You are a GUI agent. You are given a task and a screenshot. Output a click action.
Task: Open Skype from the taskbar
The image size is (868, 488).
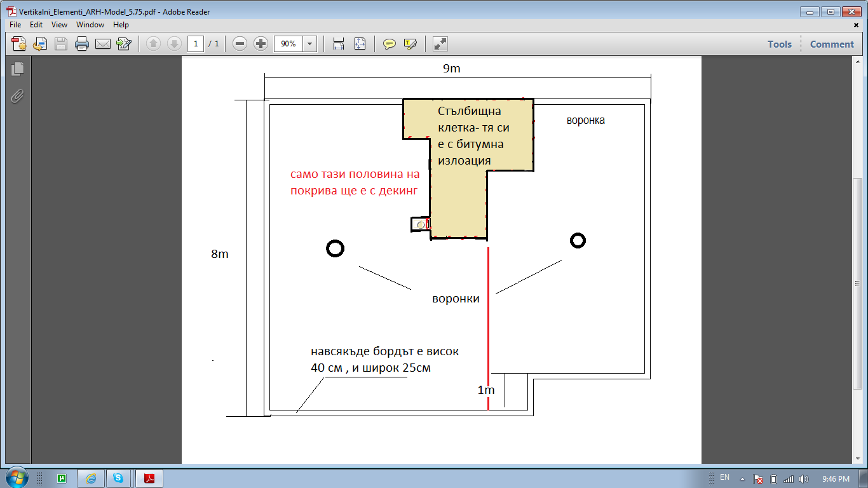click(x=118, y=478)
